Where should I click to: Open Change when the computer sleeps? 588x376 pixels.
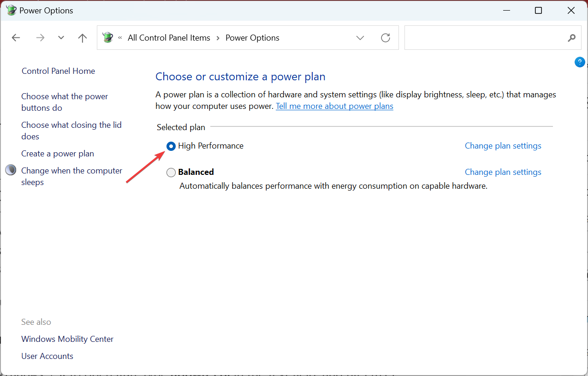(72, 176)
